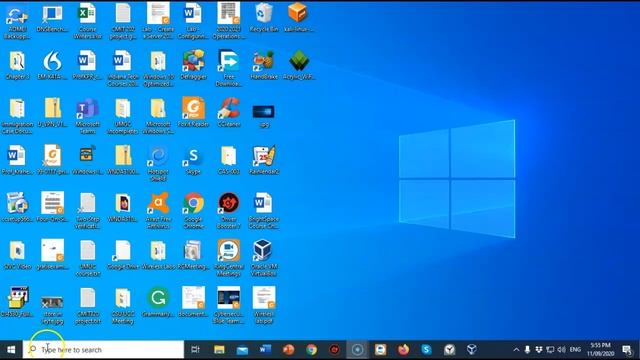The width and height of the screenshot is (640, 360).
Task: Open the Course Excel spreadsheet icon
Action: tap(87, 20)
